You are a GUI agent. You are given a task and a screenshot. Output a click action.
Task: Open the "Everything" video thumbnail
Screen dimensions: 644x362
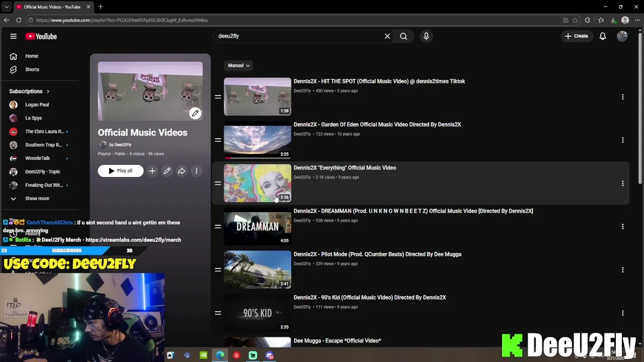pyautogui.click(x=258, y=183)
